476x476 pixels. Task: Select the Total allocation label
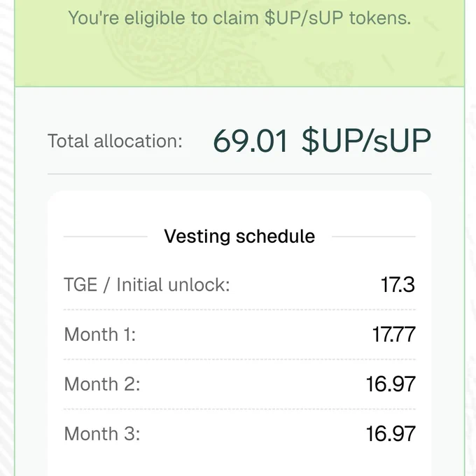click(x=115, y=141)
